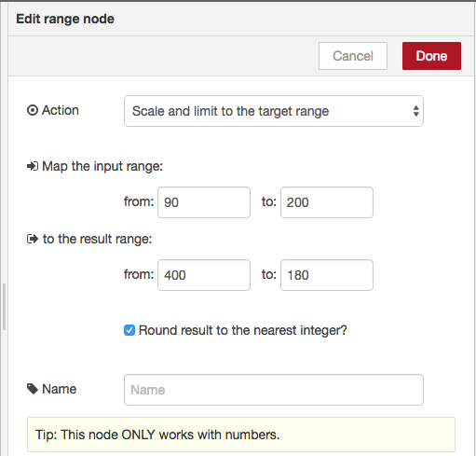Viewport: 476px width, 456px height.
Task: Open the Action dropdown
Action: [x=274, y=111]
